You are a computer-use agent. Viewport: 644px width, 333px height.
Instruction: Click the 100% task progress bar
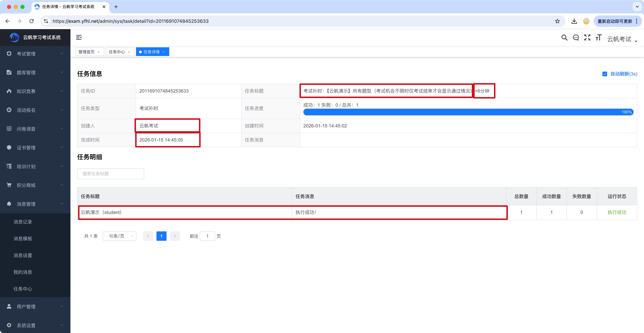coord(468,112)
